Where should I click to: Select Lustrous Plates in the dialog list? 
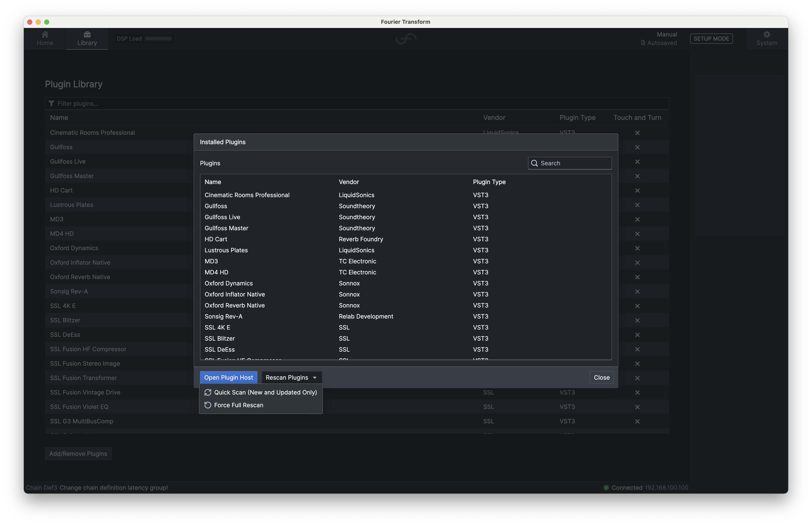(x=406, y=250)
